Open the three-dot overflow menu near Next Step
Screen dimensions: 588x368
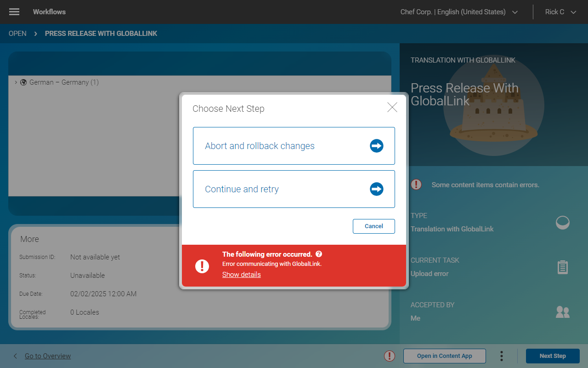point(501,356)
